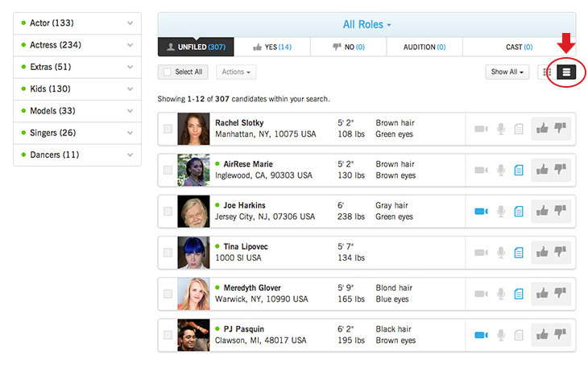Screen dimensions: 588x367
Task: Open the Actions dropdown menu
Action: click(236, 72)
